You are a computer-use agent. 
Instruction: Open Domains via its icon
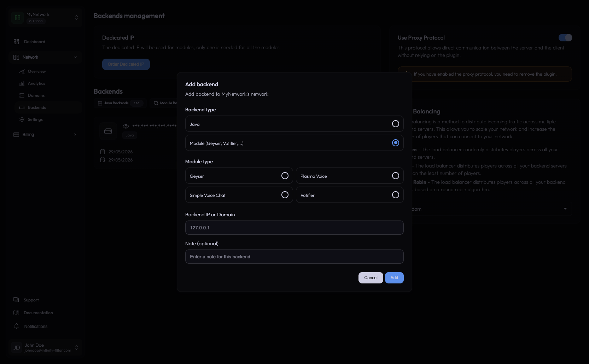tap(22, 95)
